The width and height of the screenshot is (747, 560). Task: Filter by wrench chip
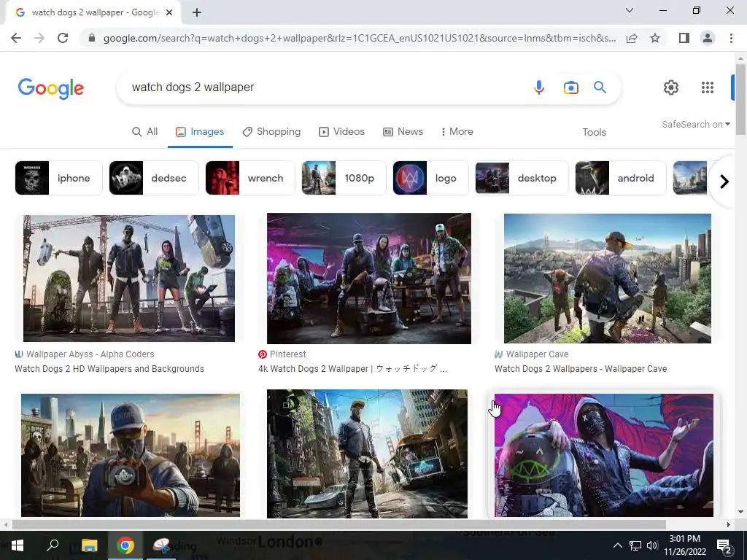(250, 178)
